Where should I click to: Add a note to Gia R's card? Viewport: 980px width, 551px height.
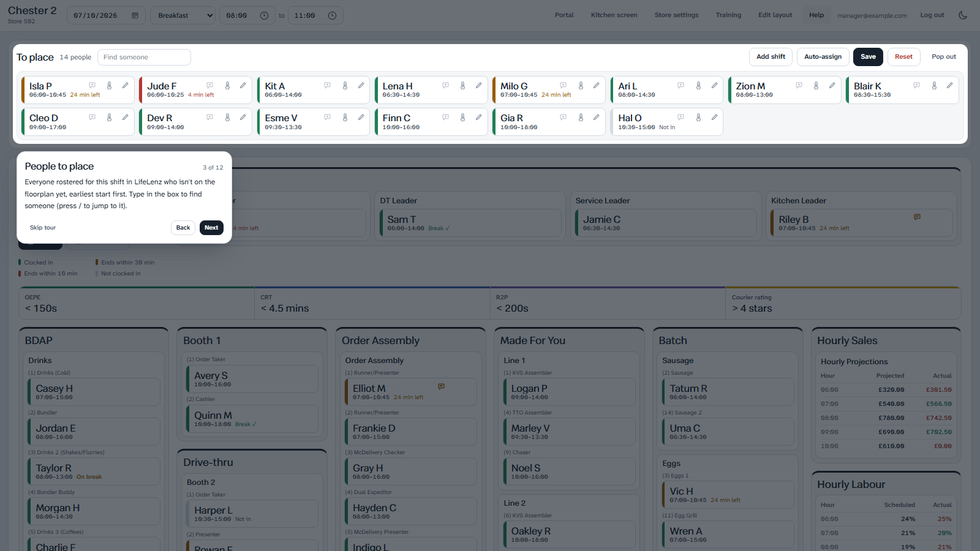[x=563, y=118]
